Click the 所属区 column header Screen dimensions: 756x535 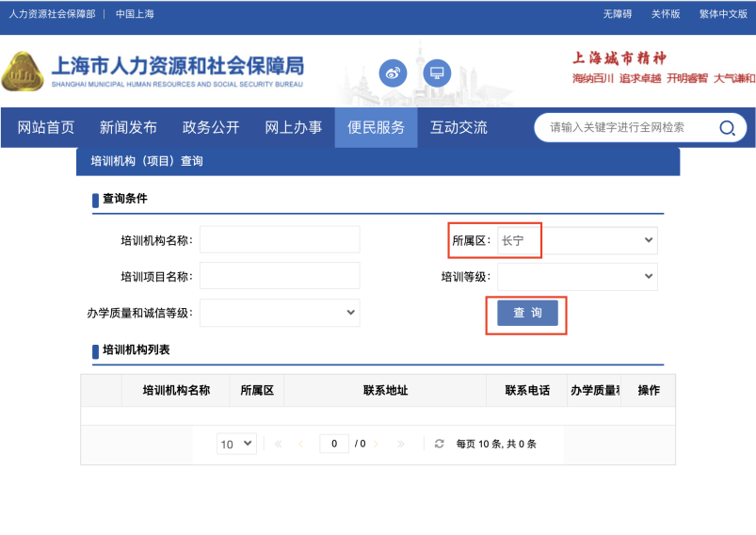point(257,390)
